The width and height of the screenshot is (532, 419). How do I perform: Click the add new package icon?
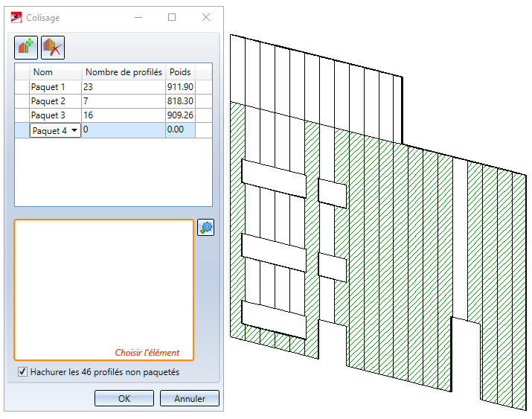(x=26, y=48)
